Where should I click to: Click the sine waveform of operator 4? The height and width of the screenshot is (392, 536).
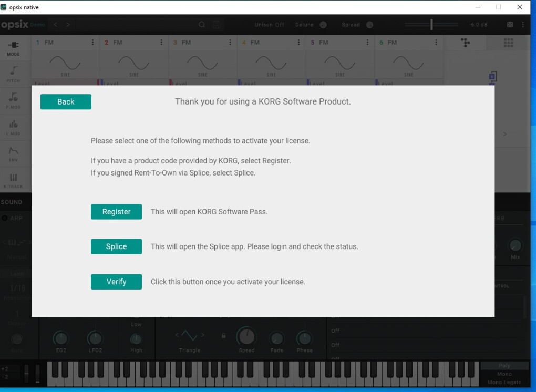tap(271, 63)
